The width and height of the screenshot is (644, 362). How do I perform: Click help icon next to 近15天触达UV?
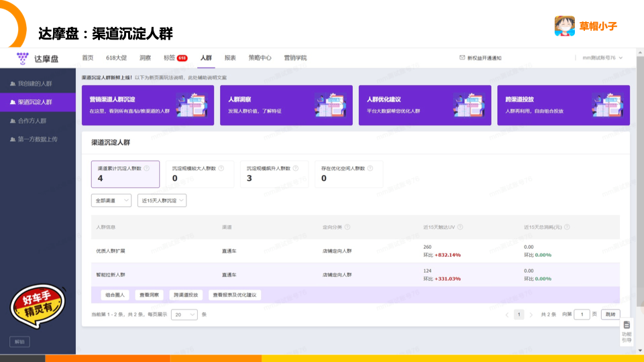click(x=460, y=227)
